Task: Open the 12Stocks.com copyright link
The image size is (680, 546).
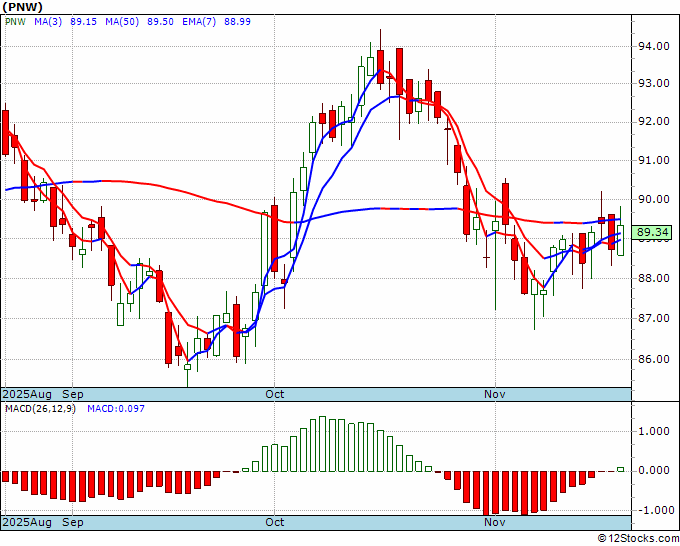Action: click(x=638, y=539)
